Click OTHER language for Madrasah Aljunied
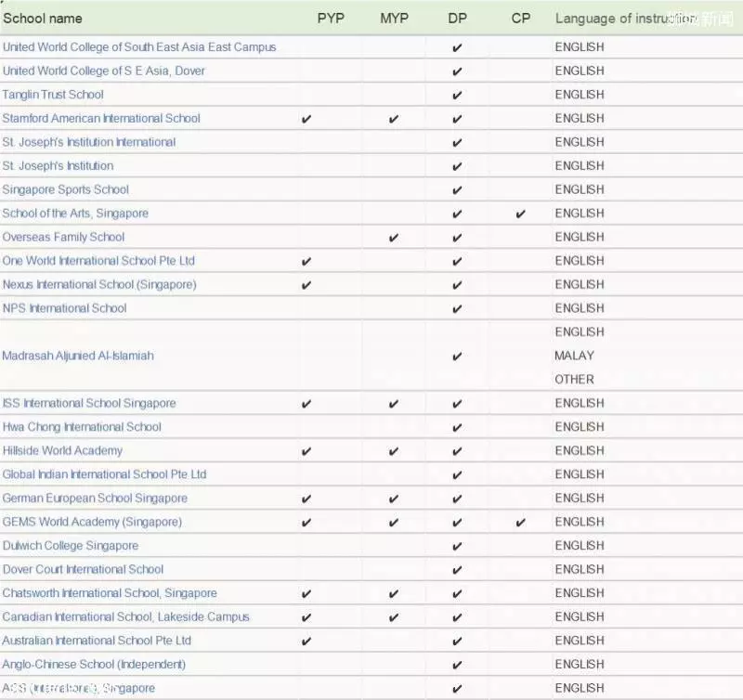743x700 pixels. click(574, 380)
